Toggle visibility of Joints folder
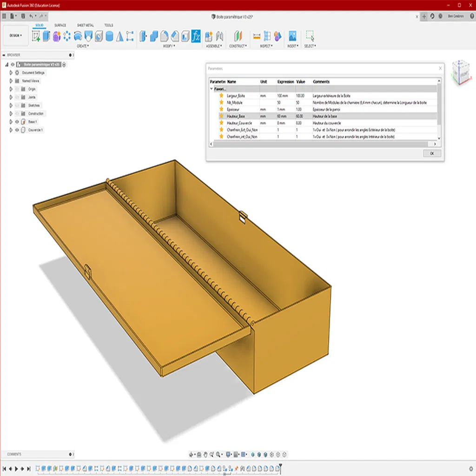 pyautogui.click(x=17, y=97)
